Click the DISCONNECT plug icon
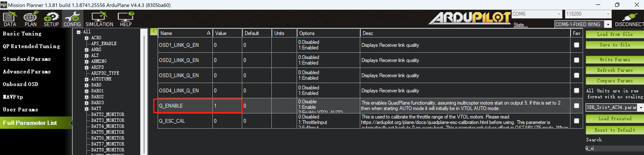 (629, 19)
